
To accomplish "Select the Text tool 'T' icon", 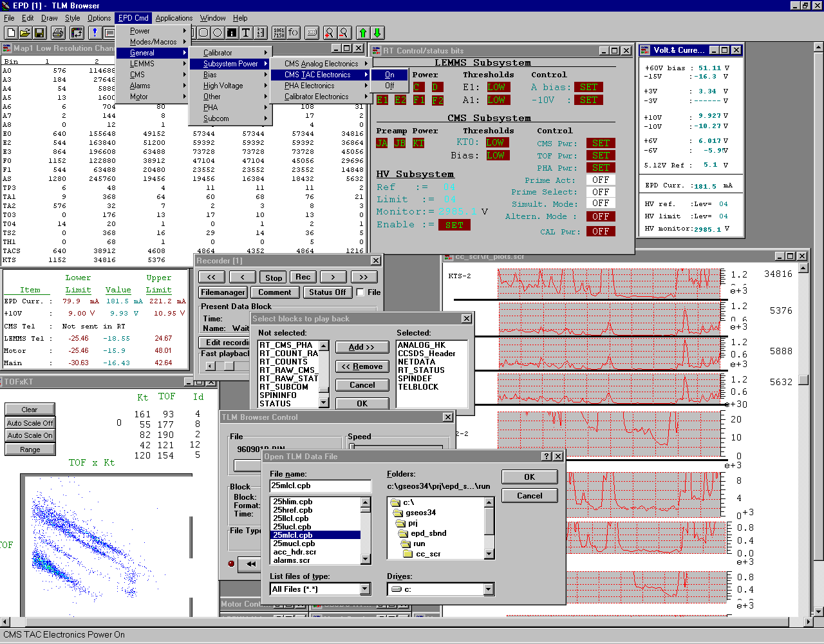I will (246, 33).
